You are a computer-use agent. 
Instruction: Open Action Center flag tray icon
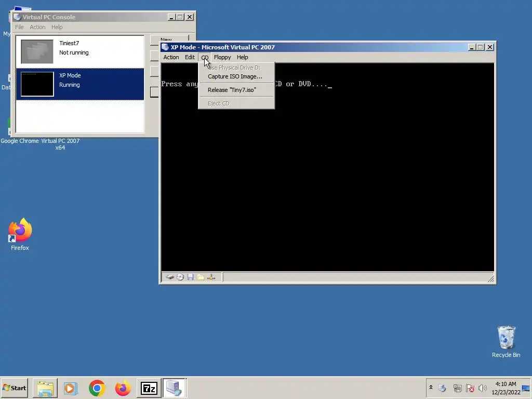(x=470, y=388)
